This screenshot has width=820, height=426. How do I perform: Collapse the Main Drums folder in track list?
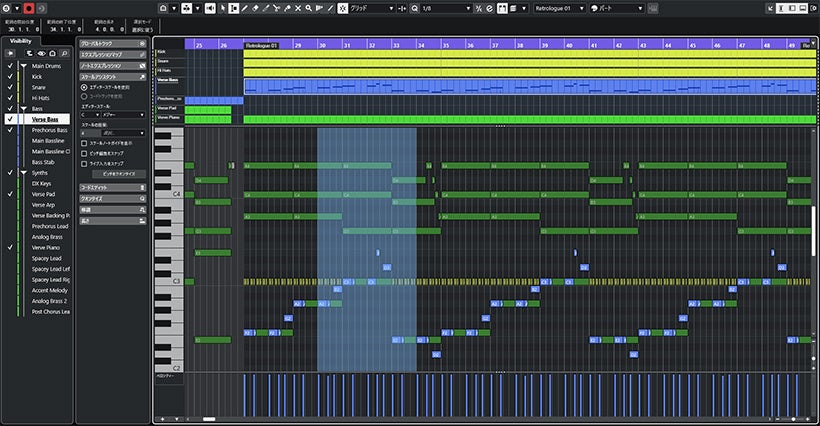pyautogui.click(x=24, y=65)
